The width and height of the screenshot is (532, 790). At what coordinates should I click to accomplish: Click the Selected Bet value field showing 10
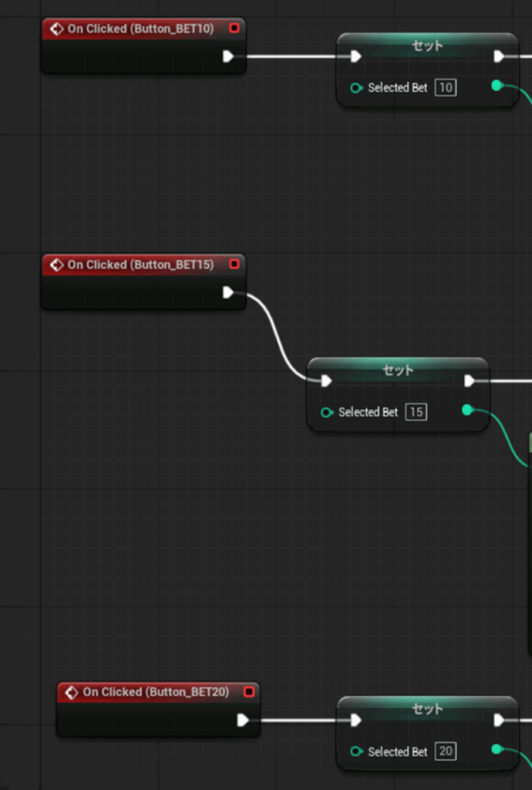click(445, 88)
